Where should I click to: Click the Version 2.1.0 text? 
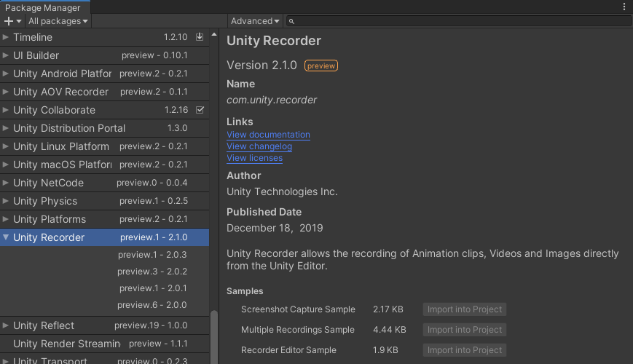[262, 65]
